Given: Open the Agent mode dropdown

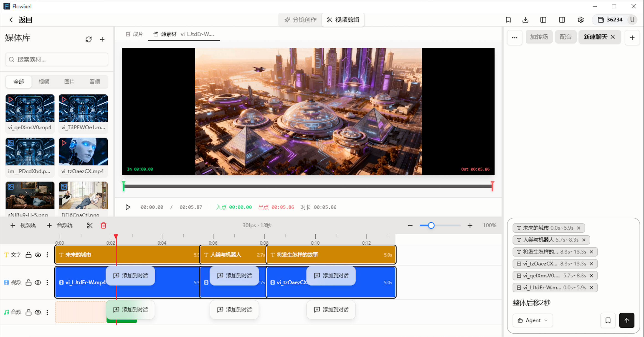Looking at the screenshot, I should click(533, 320).
